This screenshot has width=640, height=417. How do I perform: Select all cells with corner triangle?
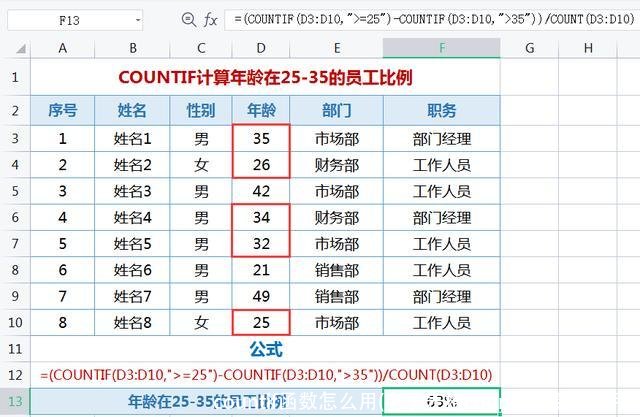tap(20, 49)
